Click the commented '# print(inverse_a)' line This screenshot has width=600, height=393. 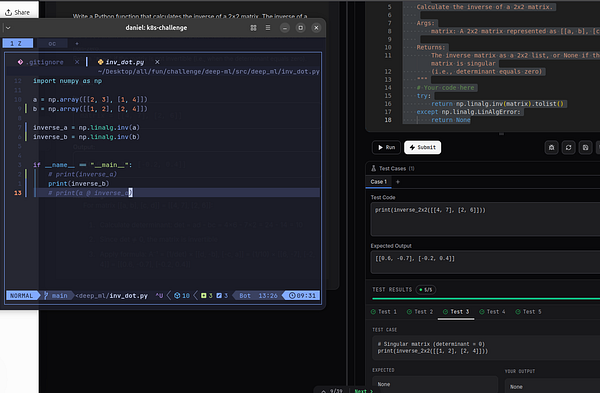point(82,174)
